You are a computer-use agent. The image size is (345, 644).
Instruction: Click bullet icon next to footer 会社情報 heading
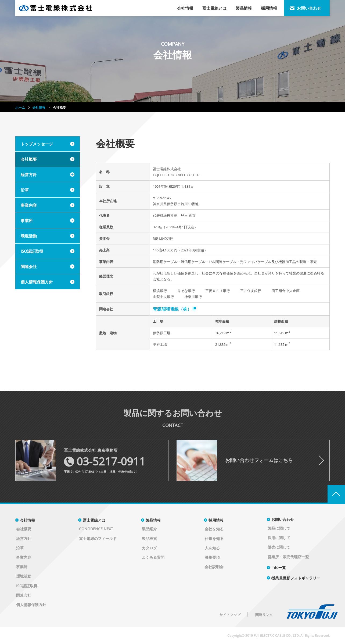17,520
